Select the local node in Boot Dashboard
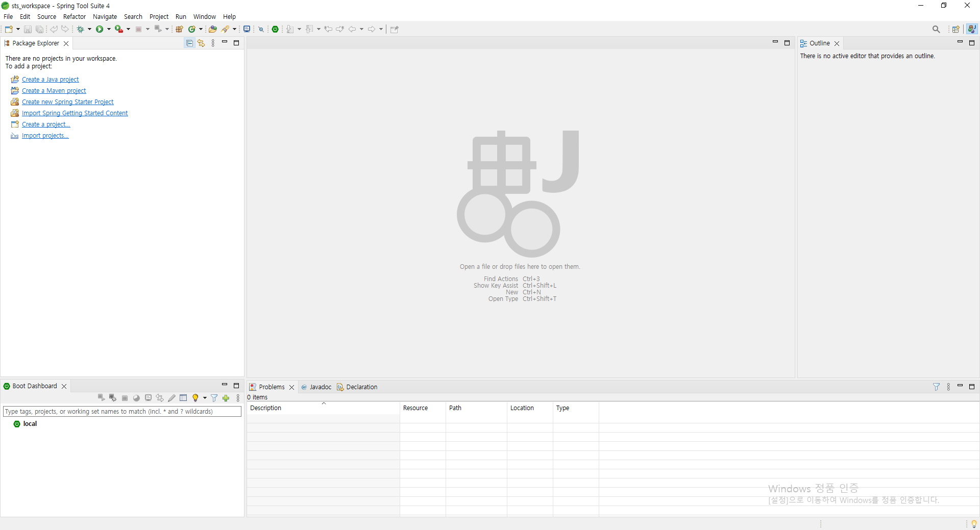Screen dimensions: 980x530 (30, 424)
